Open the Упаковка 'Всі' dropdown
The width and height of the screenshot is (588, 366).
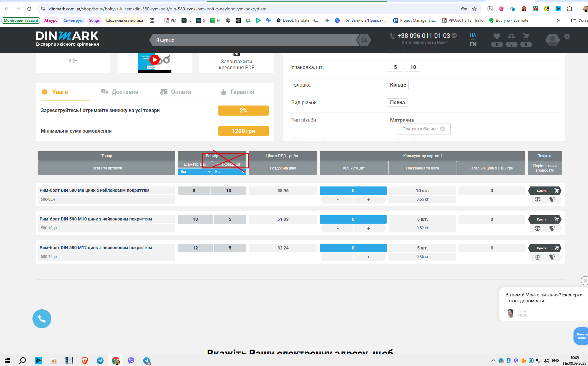229,172
